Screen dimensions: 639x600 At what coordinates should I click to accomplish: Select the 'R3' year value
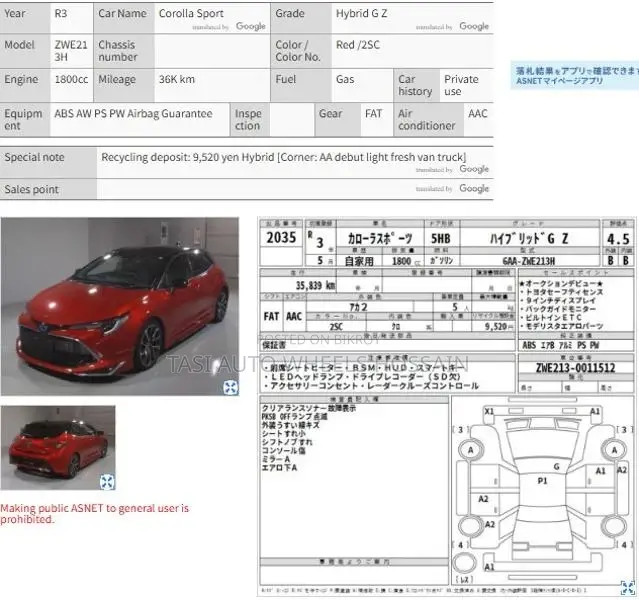click(x=61, y=13)
